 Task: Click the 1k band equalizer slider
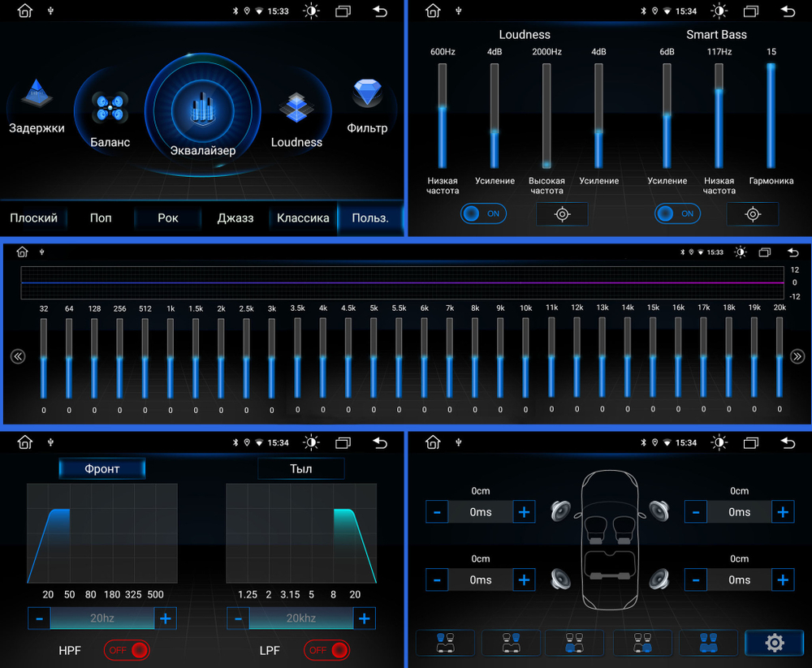[x=171, y=357]
